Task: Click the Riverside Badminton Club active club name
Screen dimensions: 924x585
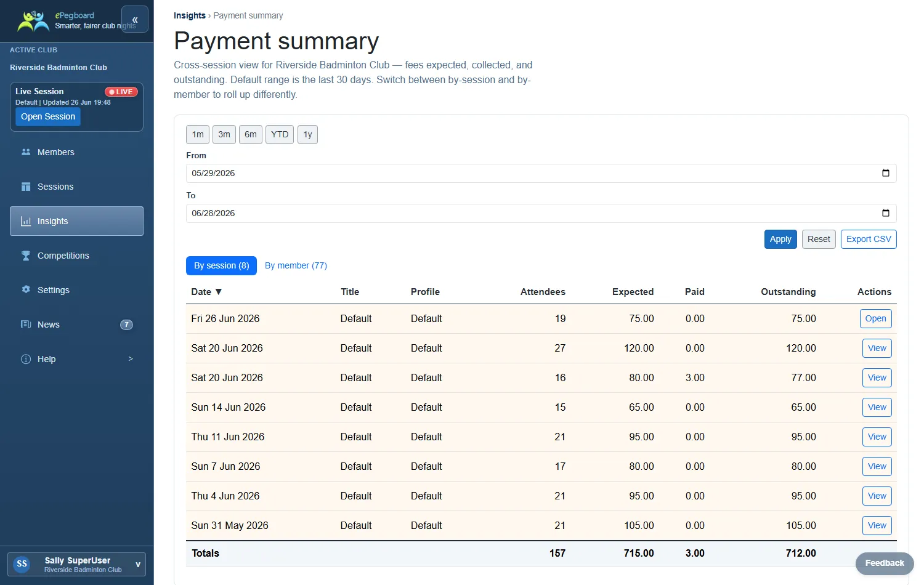Action: click(x=59, y=68)
